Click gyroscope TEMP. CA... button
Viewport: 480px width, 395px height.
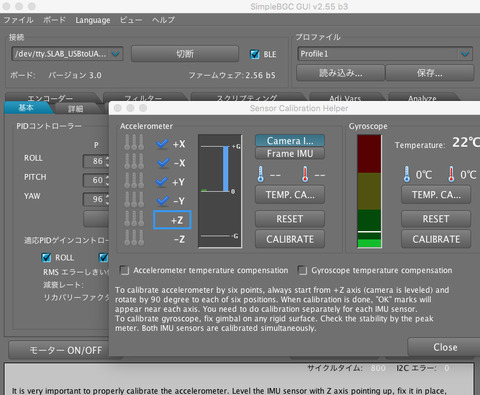tap(436, 195)
